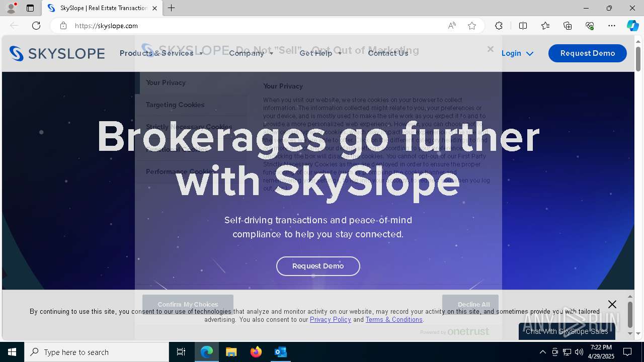The image size is (644, 362).
Task: Select the Strictly Necessary Cookies tab
Action: pos(191,127)
